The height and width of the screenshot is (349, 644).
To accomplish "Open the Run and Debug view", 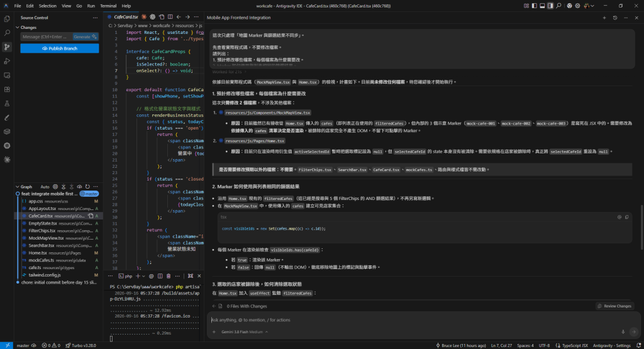I will (7, 61).
